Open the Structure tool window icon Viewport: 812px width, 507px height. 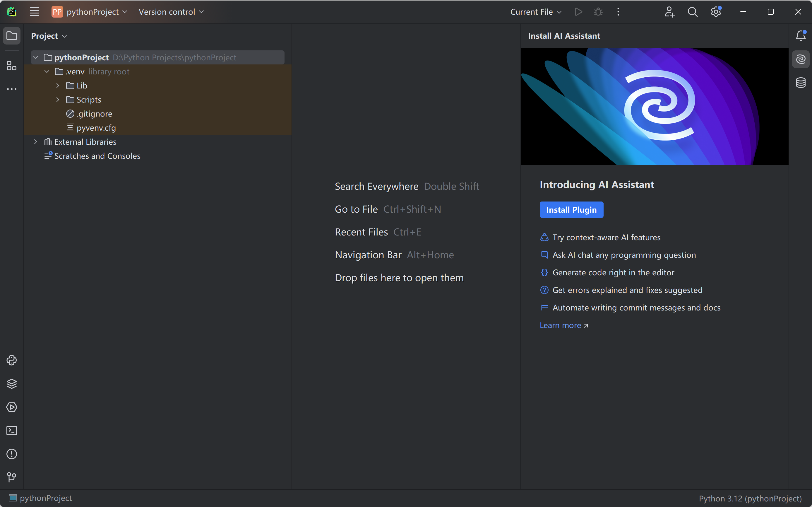pyautogui.click(x=12, y=66)
